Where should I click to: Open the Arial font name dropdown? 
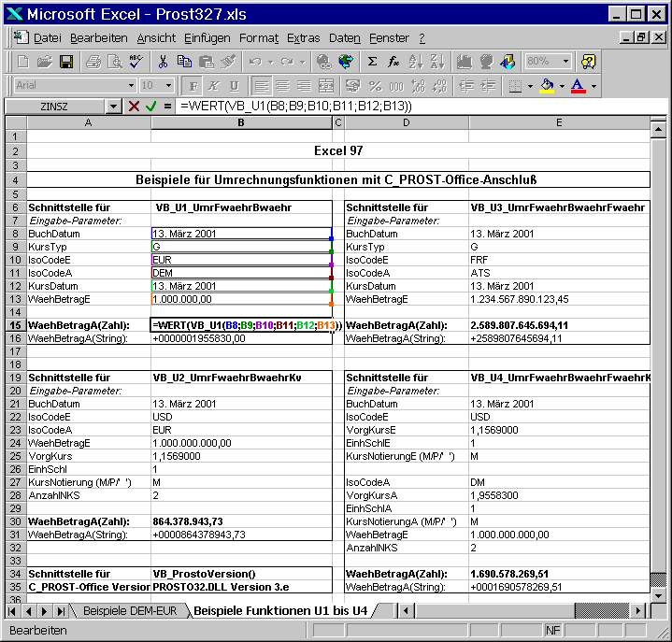click(x=131, y=86)
